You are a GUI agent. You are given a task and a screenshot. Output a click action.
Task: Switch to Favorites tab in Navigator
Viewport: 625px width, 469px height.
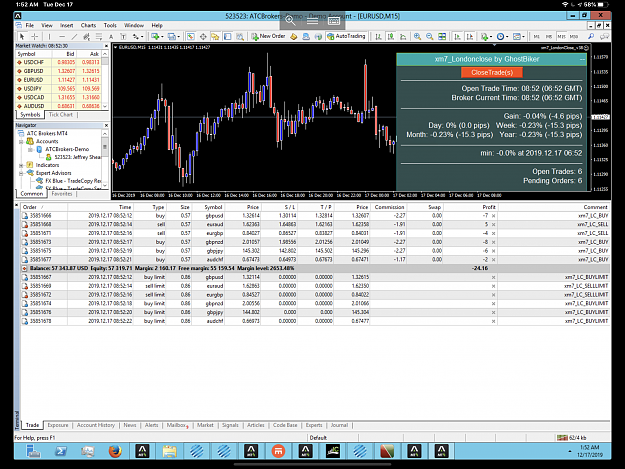(x=62, y=194)
